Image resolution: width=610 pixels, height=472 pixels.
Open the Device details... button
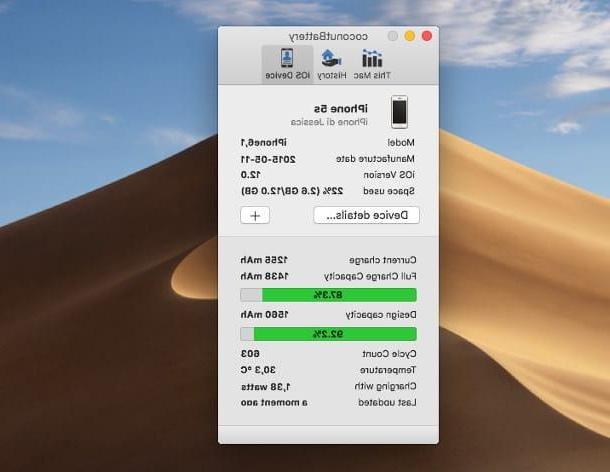[366, 215]
